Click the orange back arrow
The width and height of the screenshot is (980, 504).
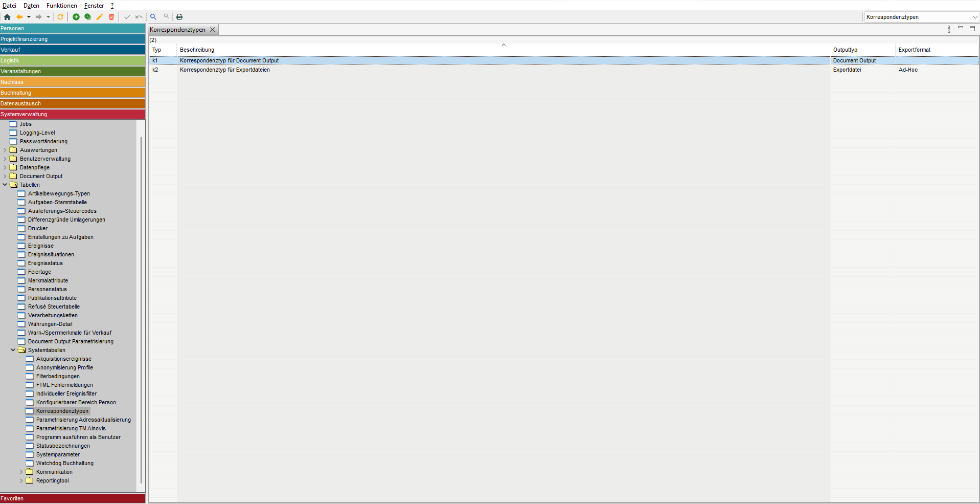pyautogui.click(x=19, y=17)
